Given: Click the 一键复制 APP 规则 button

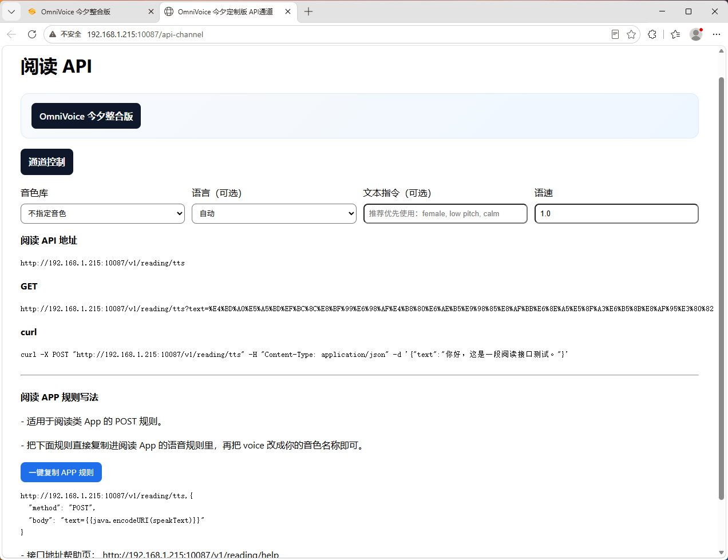Looking at the screenshot, I should (x=61, y=472).
